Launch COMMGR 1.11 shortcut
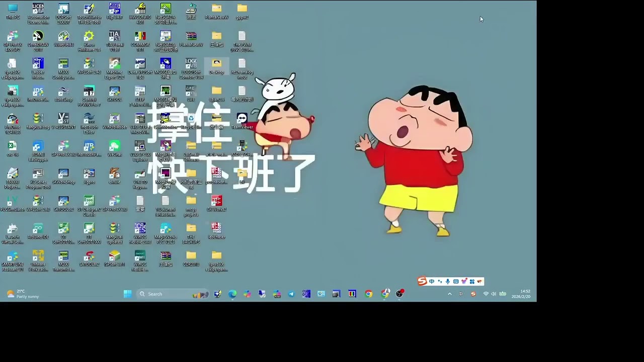The height and width of the screenshot is (362, 644). point(140,41)
